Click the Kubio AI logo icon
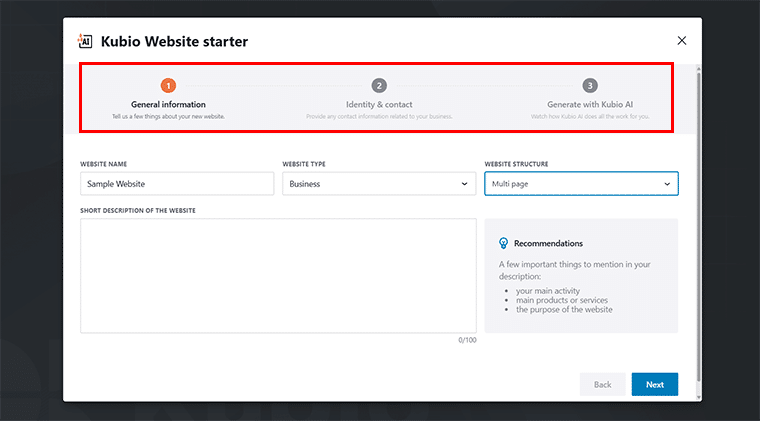Viewport: 760px width, 421px height. pyautogui.click(x=85, y=41)
